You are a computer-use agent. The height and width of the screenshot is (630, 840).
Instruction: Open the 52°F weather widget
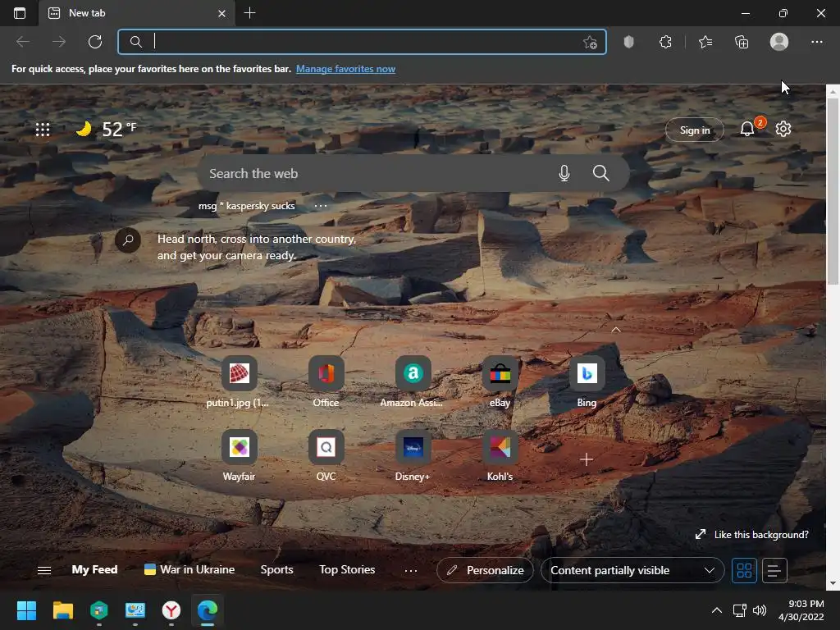pos(106,129)
